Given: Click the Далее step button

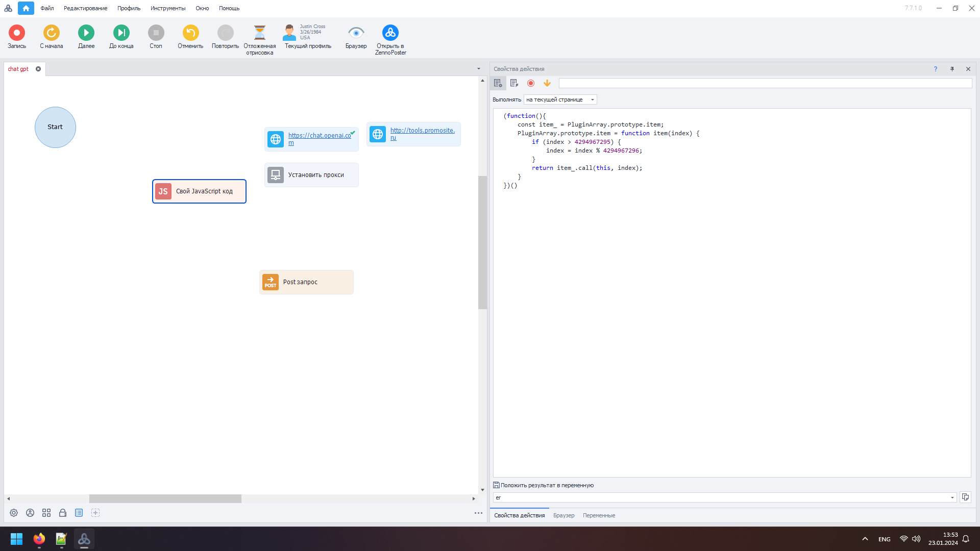Looking at the screenshot, I should 86,33.
